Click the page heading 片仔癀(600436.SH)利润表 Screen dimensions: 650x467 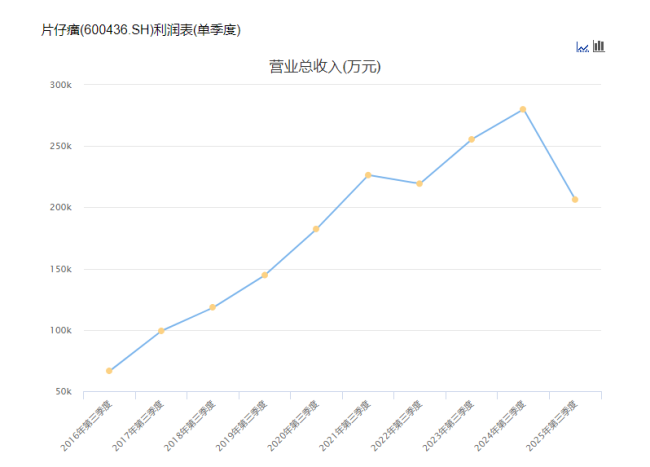pos(141,29)
